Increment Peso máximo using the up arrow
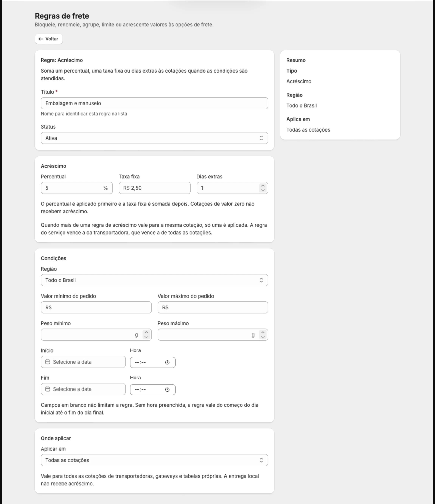This screenshot has height=504, width=435. [263, 332]
